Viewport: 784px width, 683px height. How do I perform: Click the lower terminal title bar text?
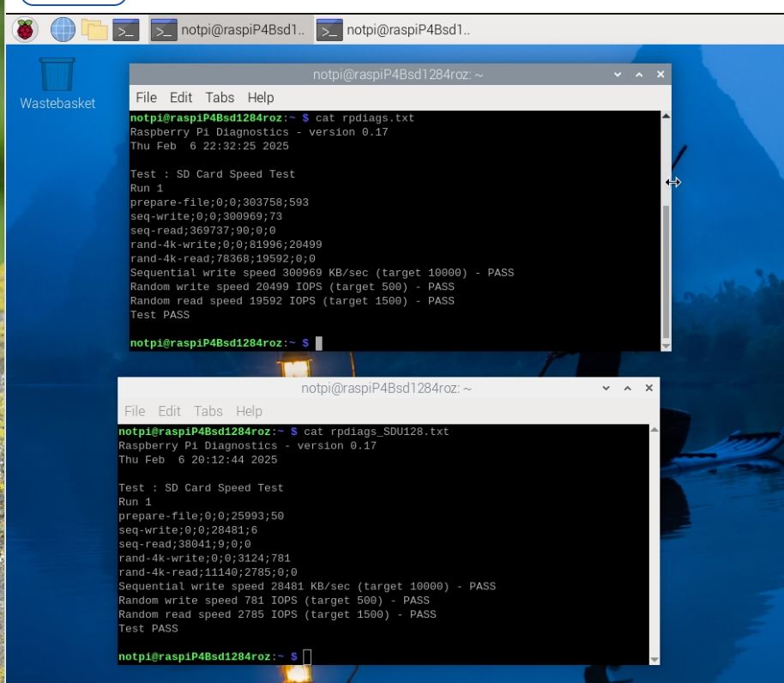[x=387, y=388]
